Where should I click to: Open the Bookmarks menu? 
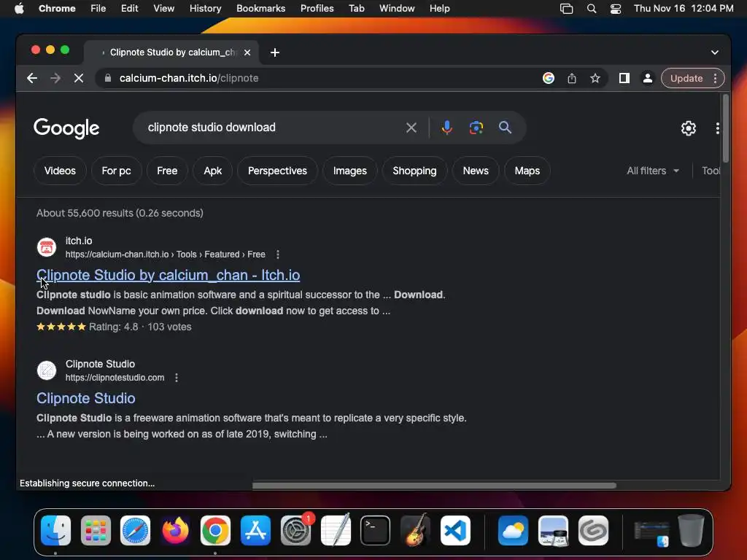(x=260, y=9)
